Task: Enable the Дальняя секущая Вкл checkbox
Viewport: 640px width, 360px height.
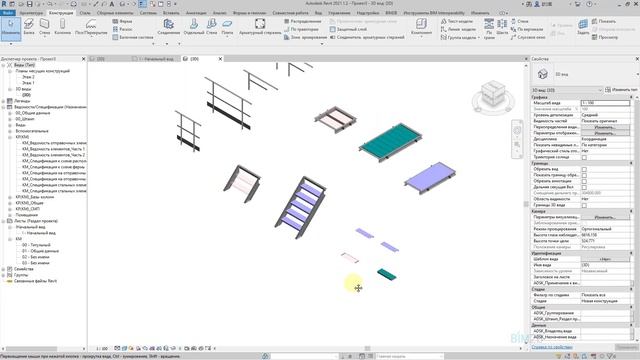Action: pyautogui.click(x=584, y=187)
